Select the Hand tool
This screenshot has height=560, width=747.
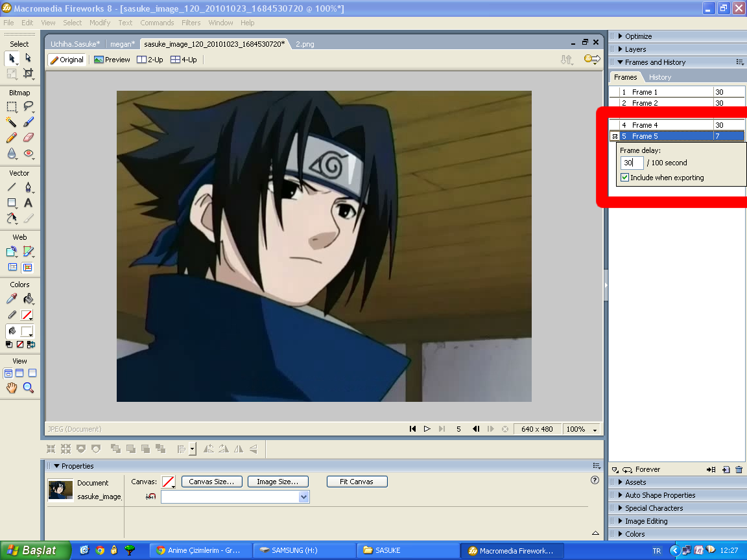[x=12, y=388]
